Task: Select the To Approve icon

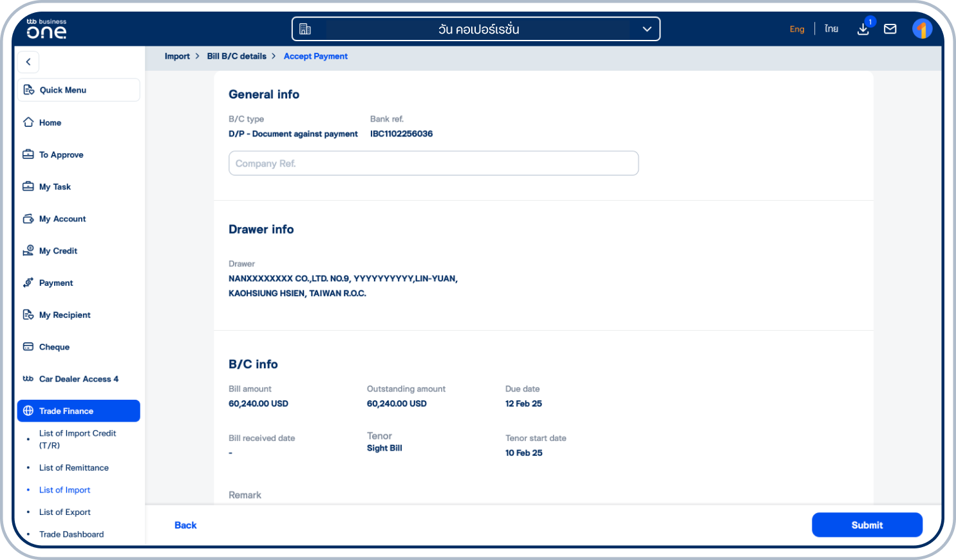Action: pyautogui.click(x=28, y=154)
